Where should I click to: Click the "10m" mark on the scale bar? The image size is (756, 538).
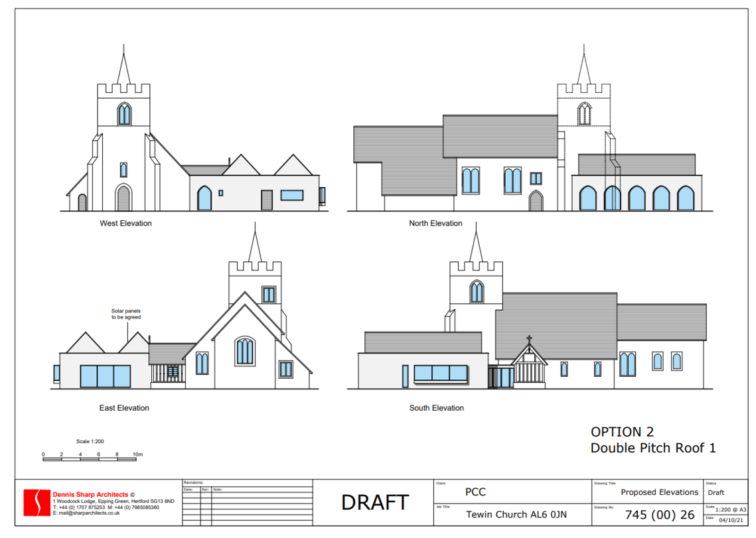[x=137, y=454]
